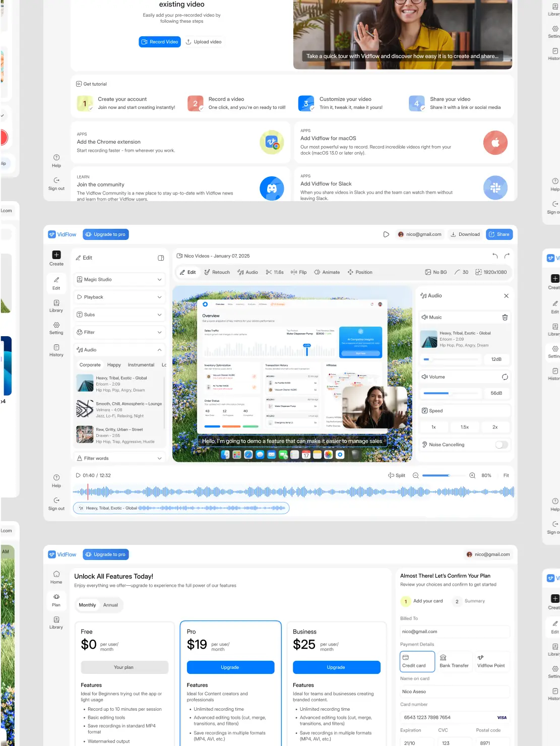Adjust the timeline zoom slider

click(x=444, y=475)
